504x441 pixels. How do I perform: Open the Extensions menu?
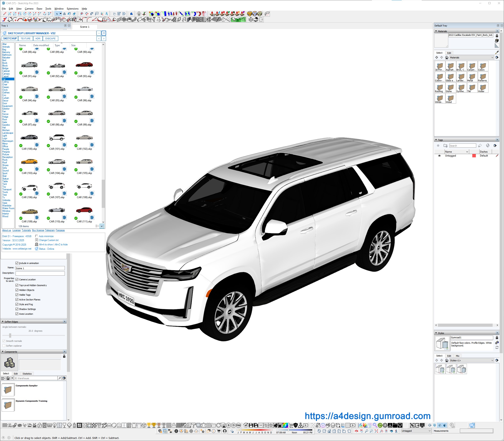coord(73,9)
